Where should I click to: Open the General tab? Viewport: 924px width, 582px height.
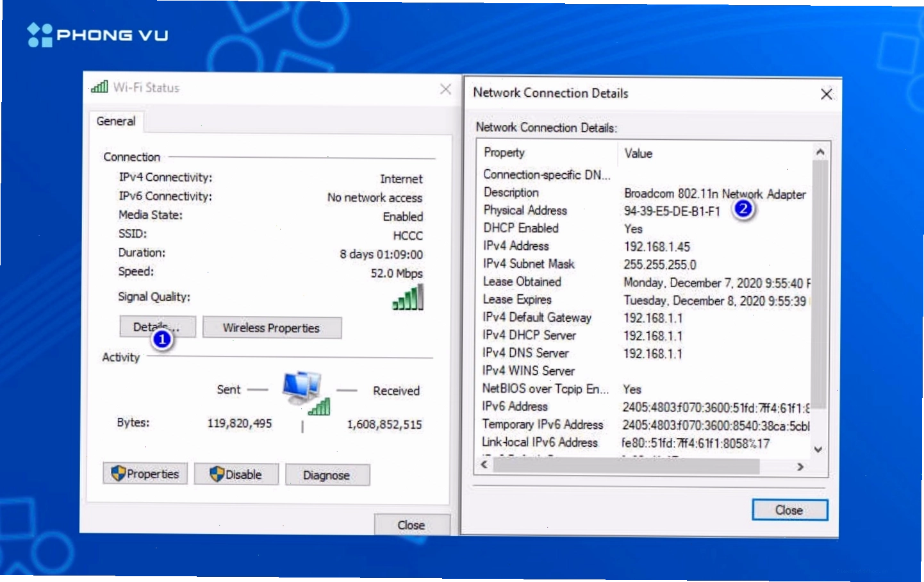click(x=116, y=121)
